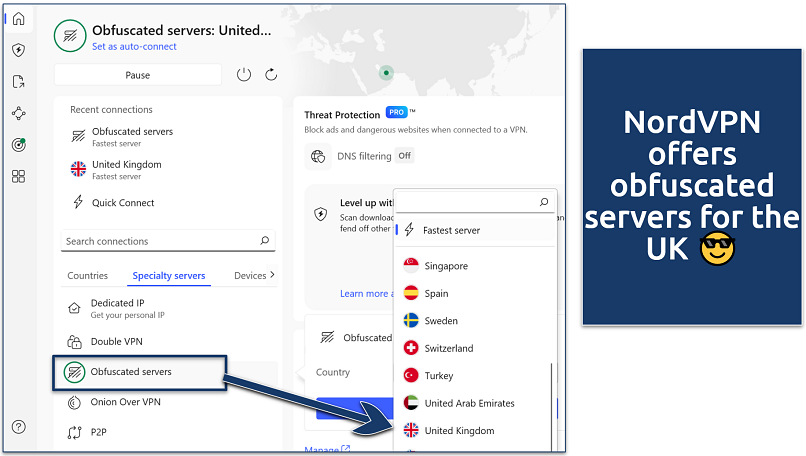Open the help question mark icon
This screenshot has height=456, width=806.
click(x=18, y=427)
